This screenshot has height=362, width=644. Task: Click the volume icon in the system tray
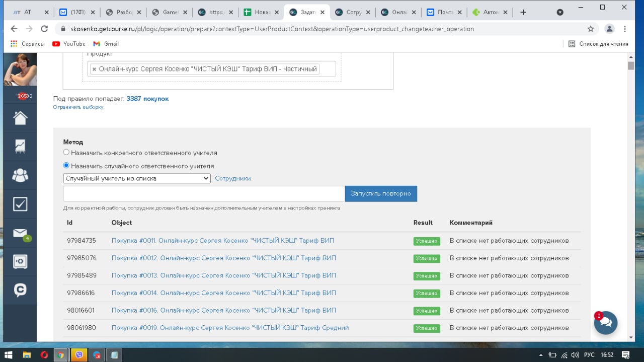[x=576, y=355]
